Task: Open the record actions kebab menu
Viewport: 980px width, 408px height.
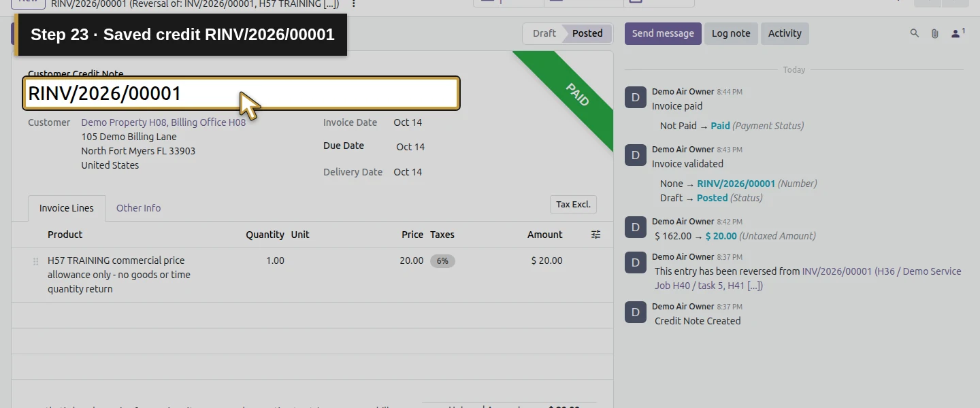Action: [x=353, y=4]
